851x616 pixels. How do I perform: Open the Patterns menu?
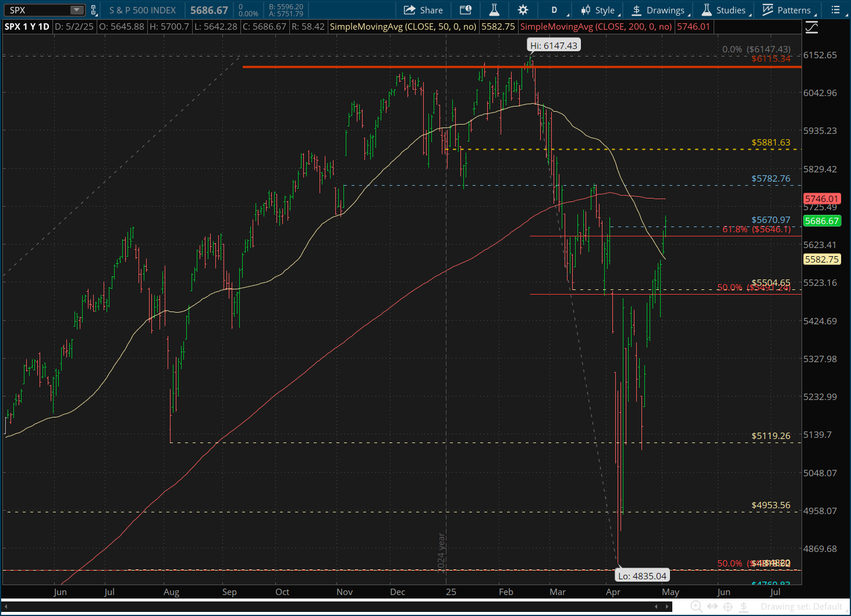[x=788, y=10]
